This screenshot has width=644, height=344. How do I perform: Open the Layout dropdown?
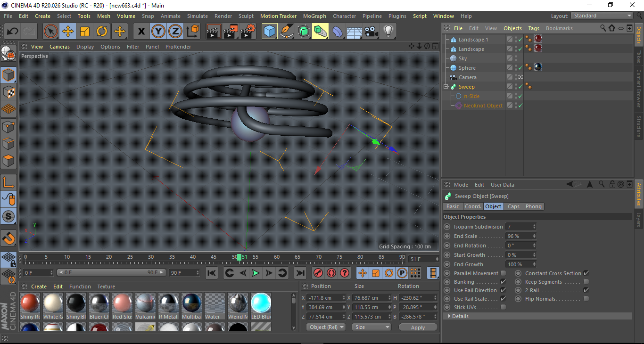click(602, 16)
